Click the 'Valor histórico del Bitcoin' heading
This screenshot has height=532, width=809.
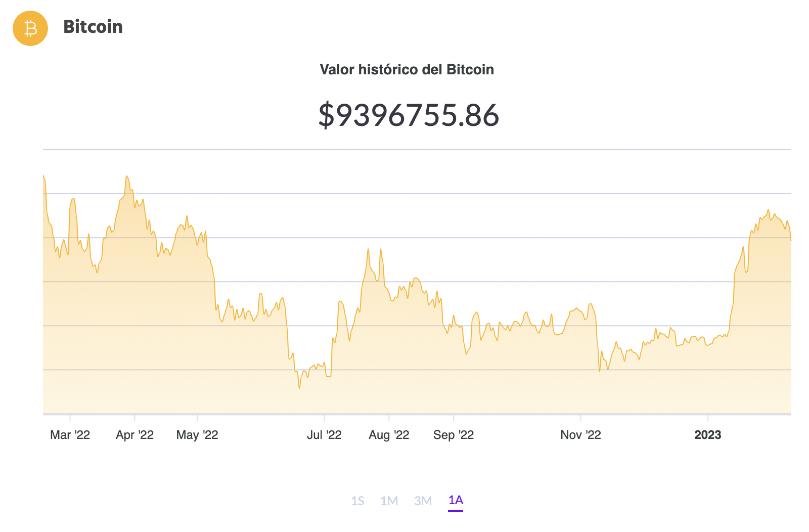point(408,70)
